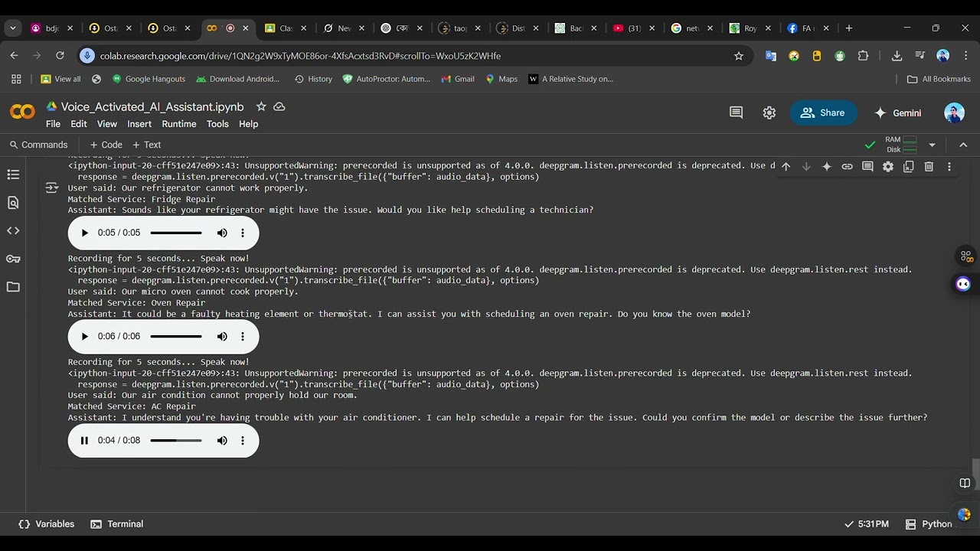This screenshot has width=980, height=551.
Task: Bookmark this page with the star
Action: click(x=739, y=56)
